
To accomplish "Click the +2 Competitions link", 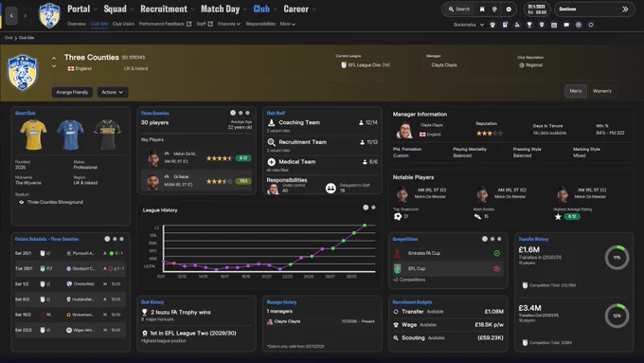I will coord(409,280).
